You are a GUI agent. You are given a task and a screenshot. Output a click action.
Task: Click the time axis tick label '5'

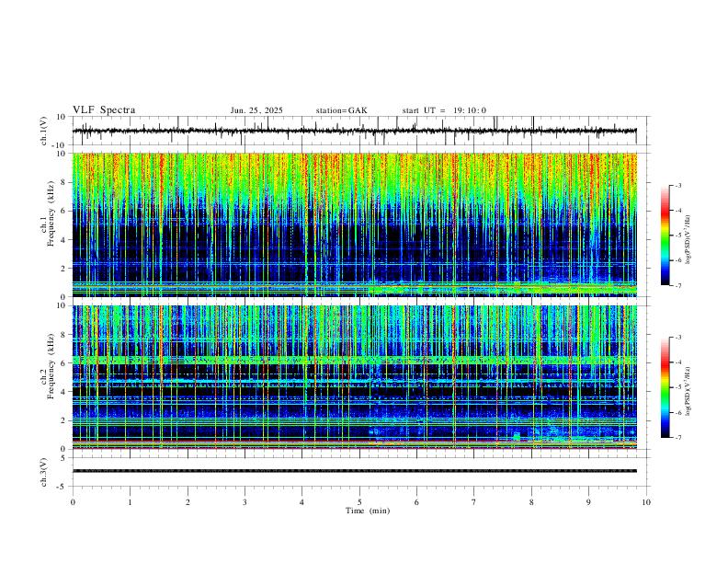(x=359, y=502)
